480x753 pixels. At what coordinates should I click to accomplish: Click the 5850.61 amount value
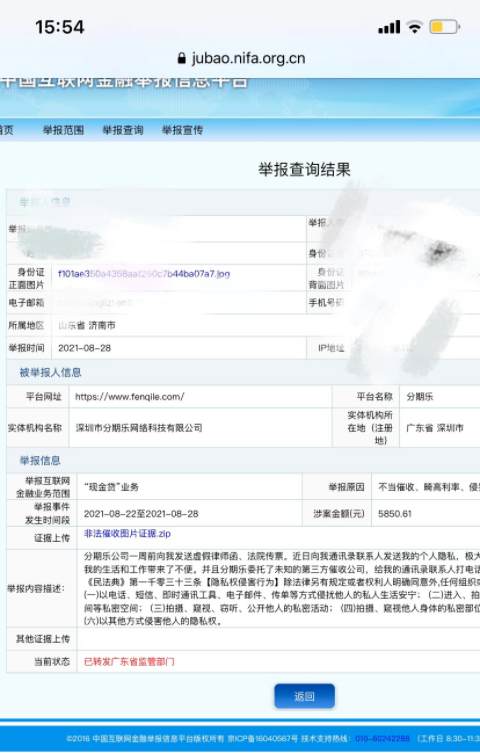(395, 514)
